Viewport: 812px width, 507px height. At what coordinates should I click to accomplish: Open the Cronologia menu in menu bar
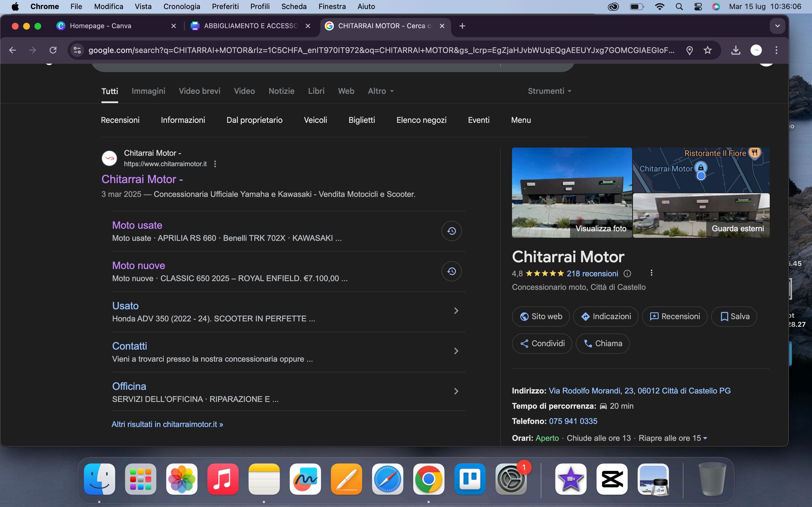[182, 6]
